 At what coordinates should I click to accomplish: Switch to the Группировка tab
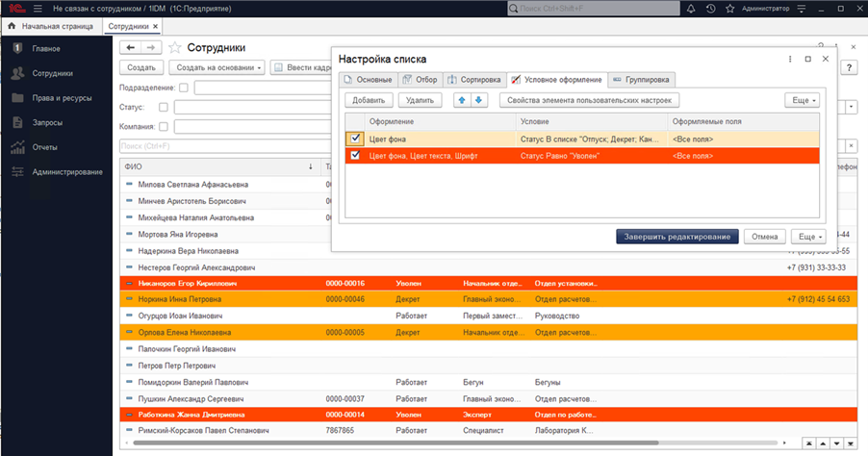point(642,79)
